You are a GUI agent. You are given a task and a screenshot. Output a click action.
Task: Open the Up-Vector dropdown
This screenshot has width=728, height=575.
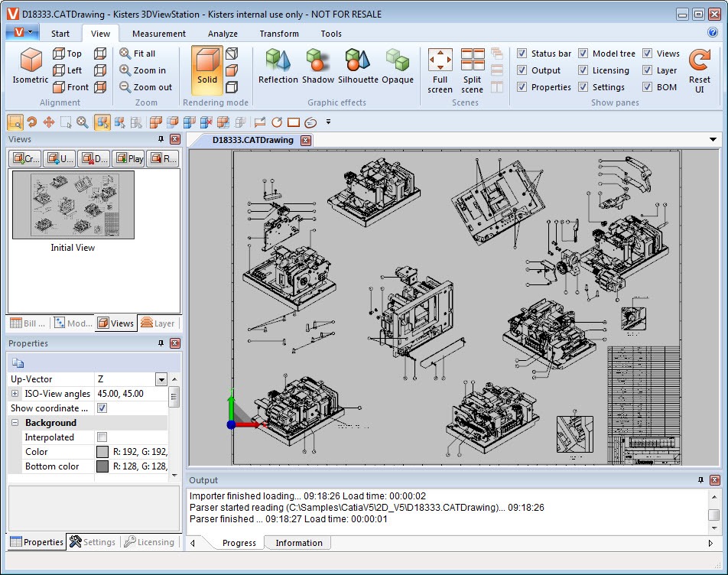[161, 379]
